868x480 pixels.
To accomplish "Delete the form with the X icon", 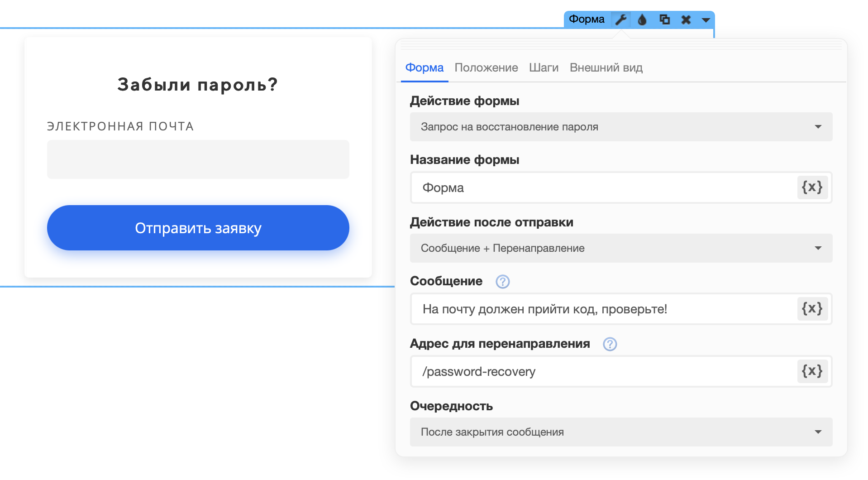I will (x=686, y=19).
